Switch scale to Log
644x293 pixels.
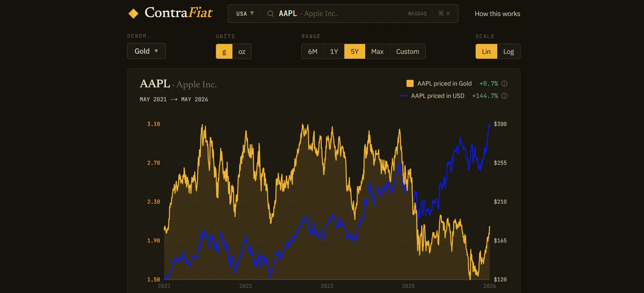[x=509, y=52]
